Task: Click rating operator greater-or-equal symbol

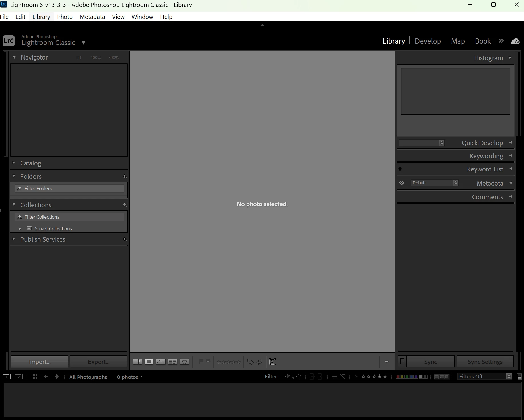Action: [x=356, y=377]
